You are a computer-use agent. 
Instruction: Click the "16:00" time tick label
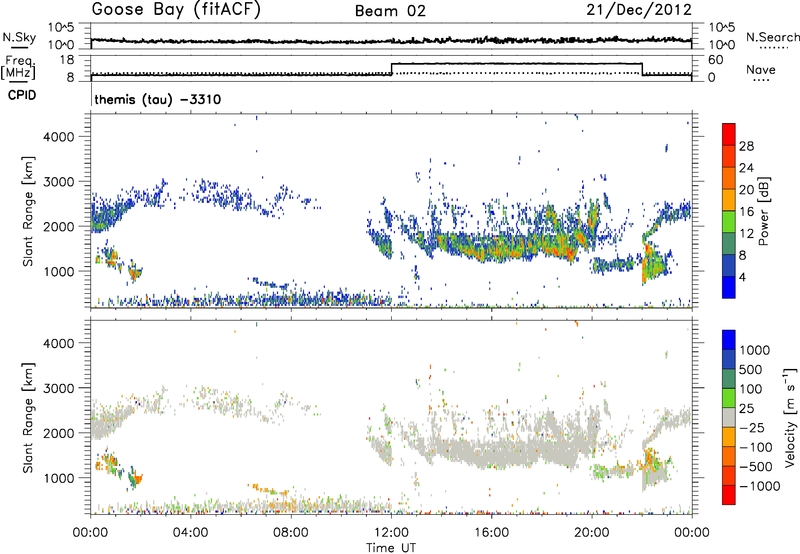click(491, 533)
